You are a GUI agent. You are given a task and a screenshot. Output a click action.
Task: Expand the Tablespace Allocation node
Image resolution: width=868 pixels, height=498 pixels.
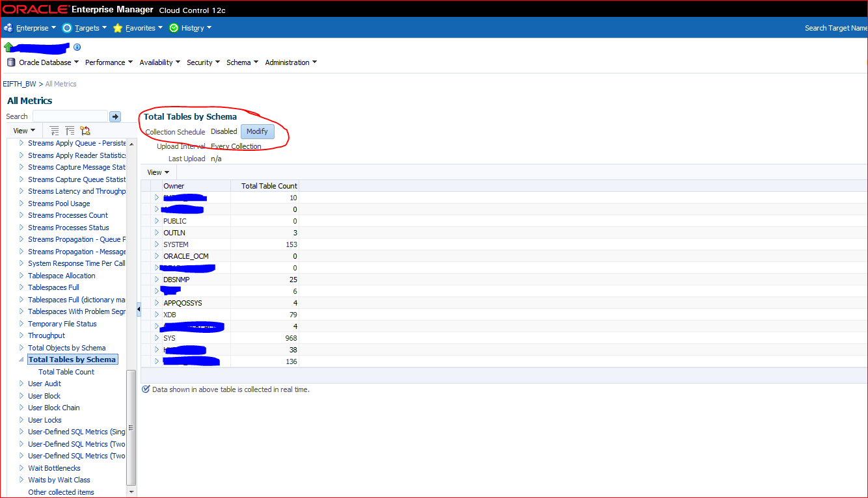click(x=21, y=276)
